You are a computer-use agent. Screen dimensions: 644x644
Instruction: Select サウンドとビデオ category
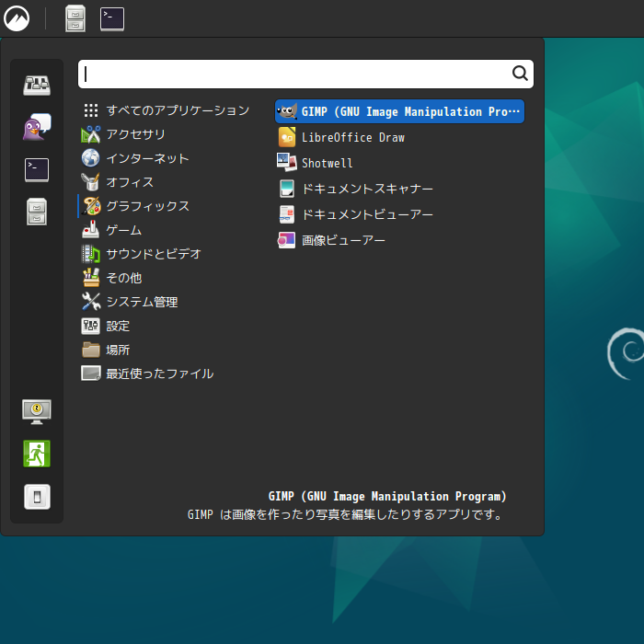point(153,254)
